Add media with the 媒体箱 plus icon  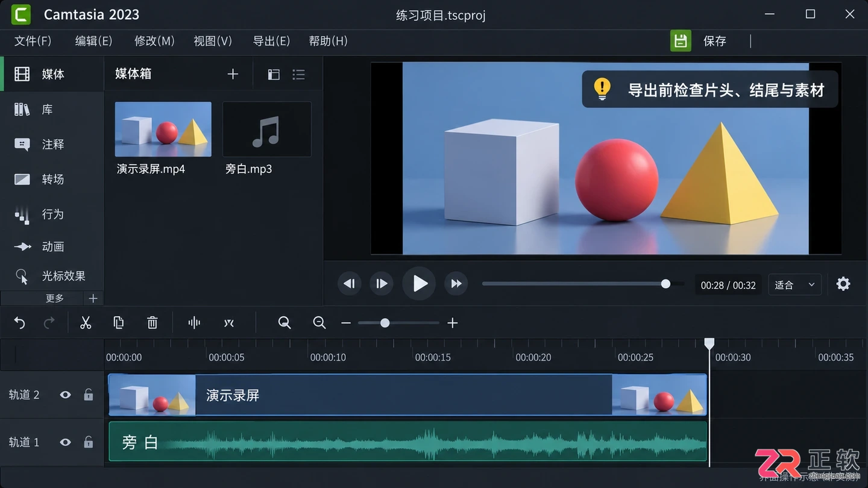233,74
